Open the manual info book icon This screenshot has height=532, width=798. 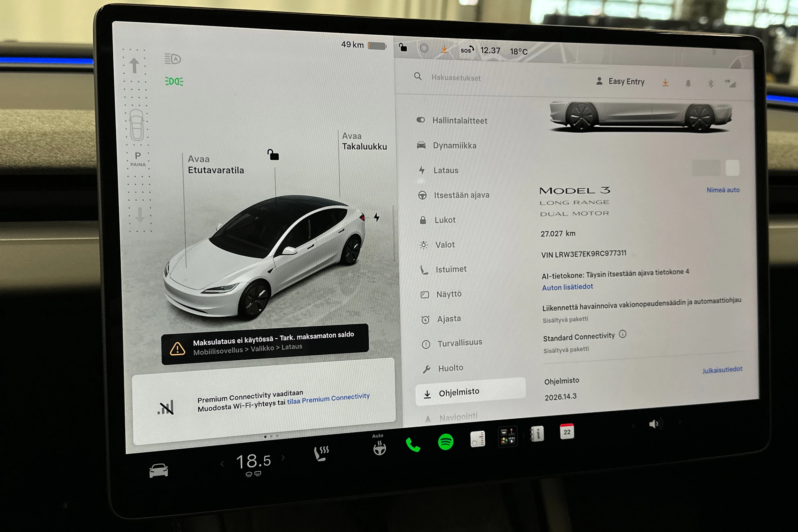537,434
